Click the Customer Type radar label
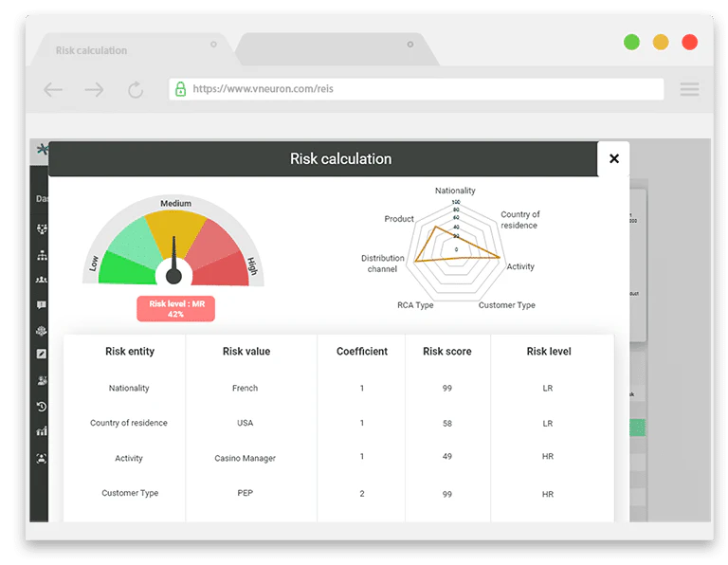This screenshot has width=728, height=565. (507, 305)
